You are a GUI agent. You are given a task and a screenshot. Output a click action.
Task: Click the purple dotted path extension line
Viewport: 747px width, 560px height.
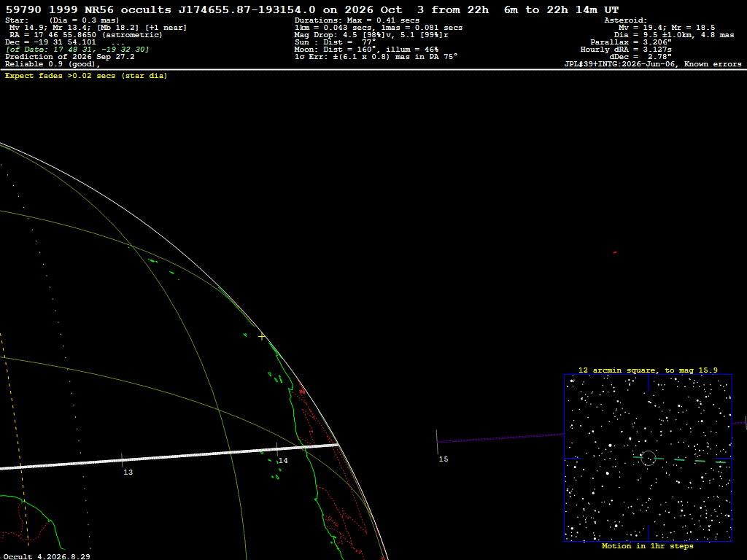point(500,437)
